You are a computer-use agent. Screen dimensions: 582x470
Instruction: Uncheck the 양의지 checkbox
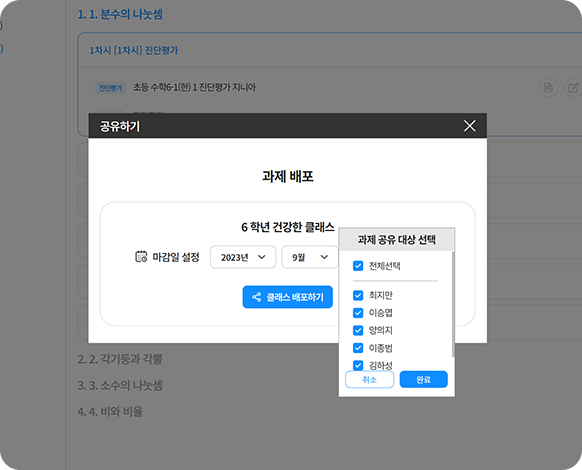[x=358, y=330]
